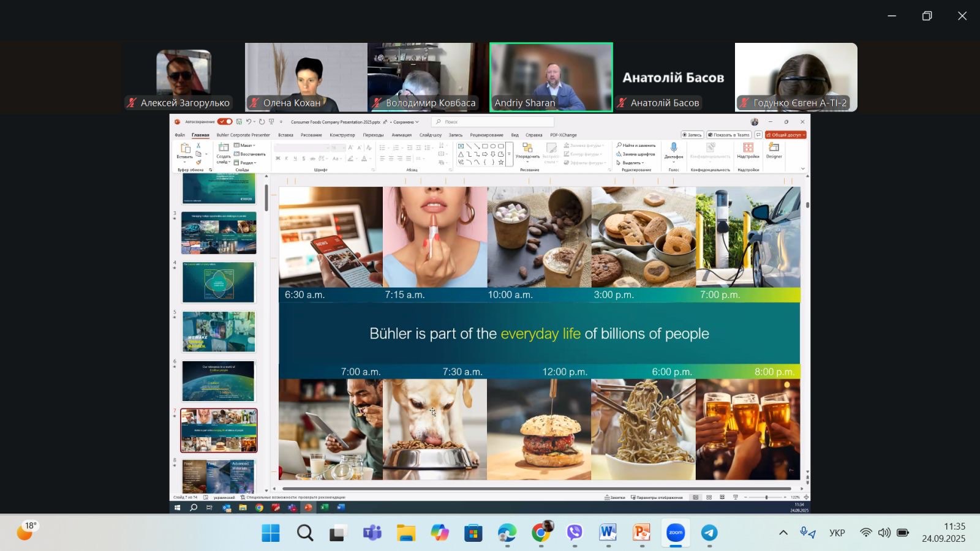Open Zoom from the Windows taskbar
The width and height of the screenshot is (980, 551).
tap(676, 533)
